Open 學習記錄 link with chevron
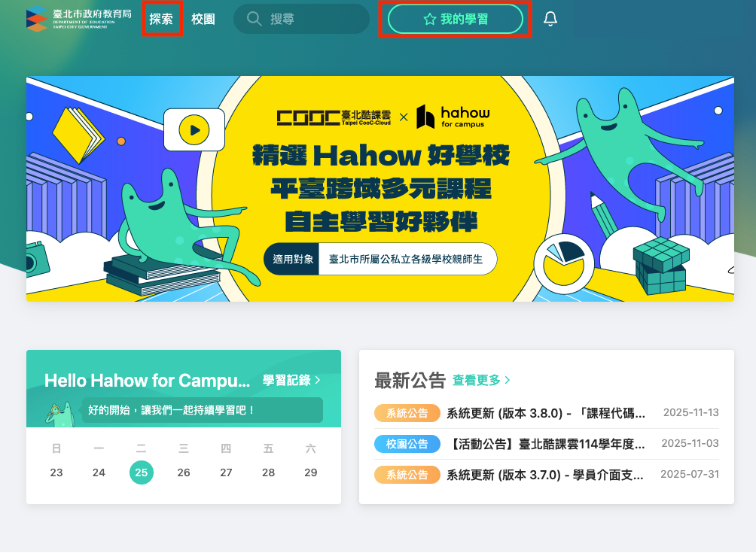 pos(291,380)
